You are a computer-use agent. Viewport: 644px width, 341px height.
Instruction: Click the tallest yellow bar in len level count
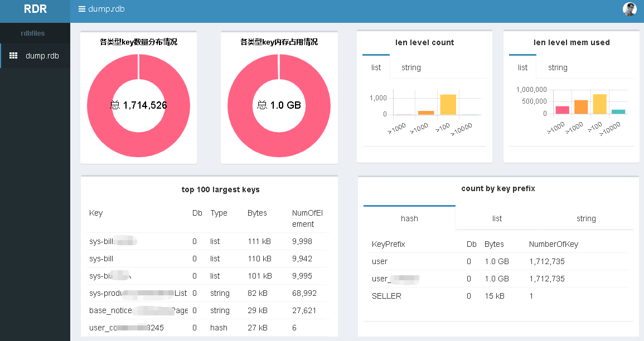(x=448, y=105)
